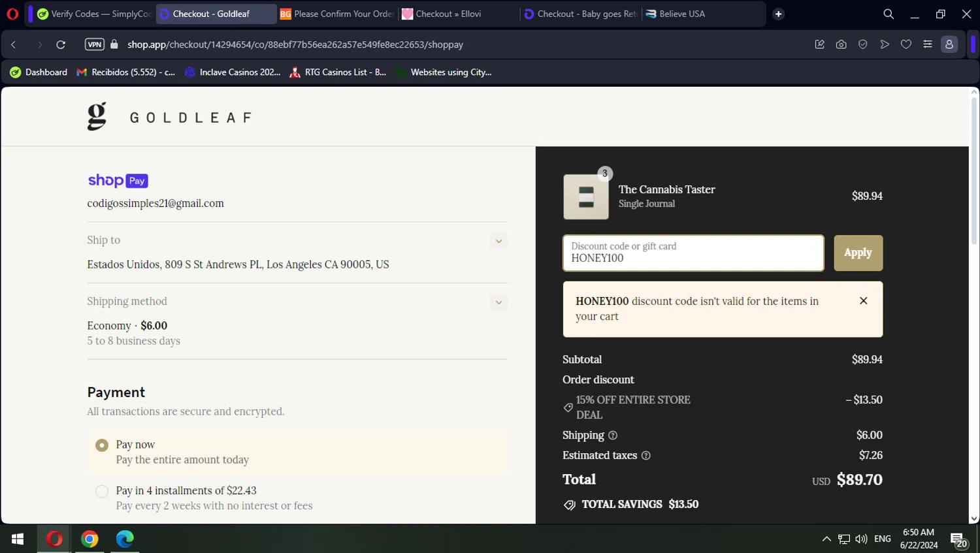Viewport: 980px width, 553px height.
Task: Expand the Shipping method section
Action: pos(498,302)
